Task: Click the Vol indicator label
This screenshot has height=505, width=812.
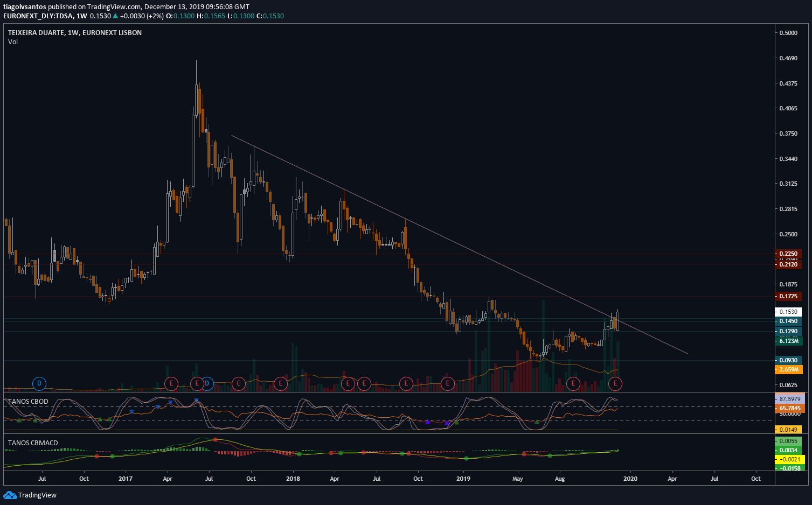Action: point(13,42)
